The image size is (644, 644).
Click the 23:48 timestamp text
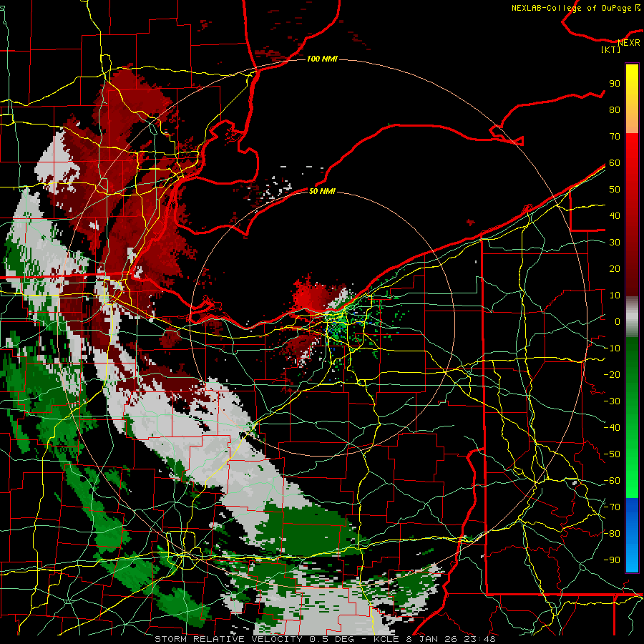point(479,639)
